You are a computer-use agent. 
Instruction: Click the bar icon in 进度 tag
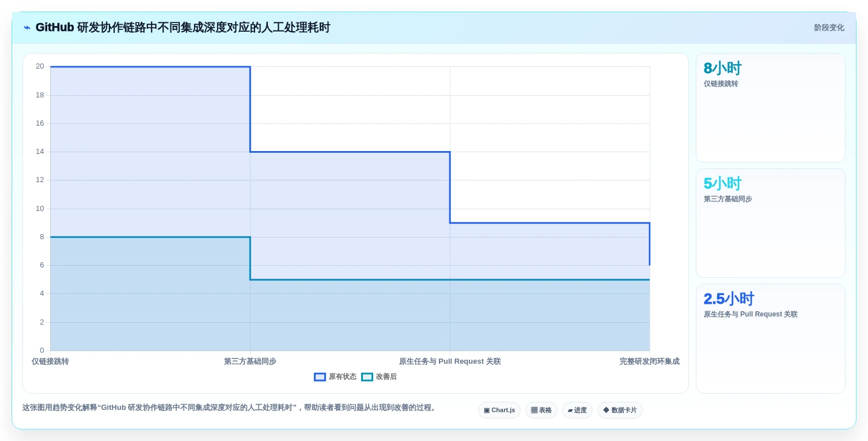pos(570,410)
